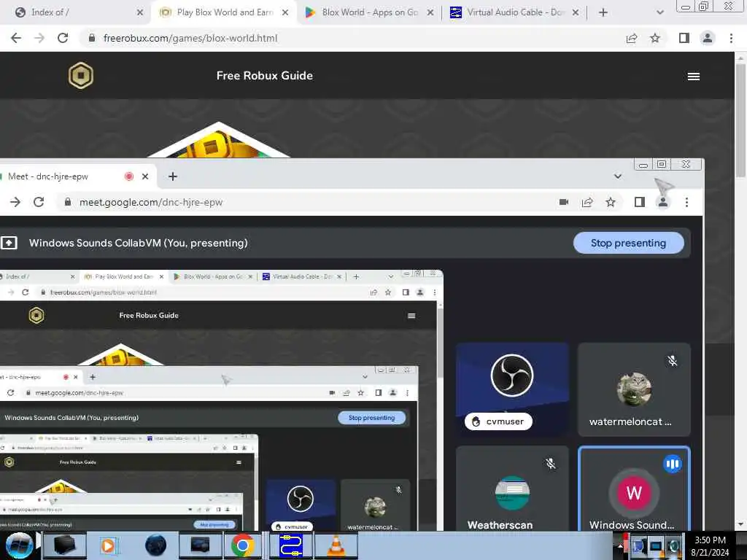747x560 pixels.
Task: Click the freerobux.com address bar URL
Action: [190, 38]
